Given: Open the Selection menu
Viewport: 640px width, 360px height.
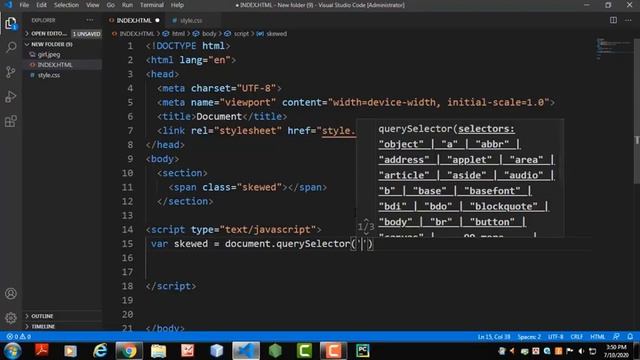Looking at the screenshot, I should (66, 5).
